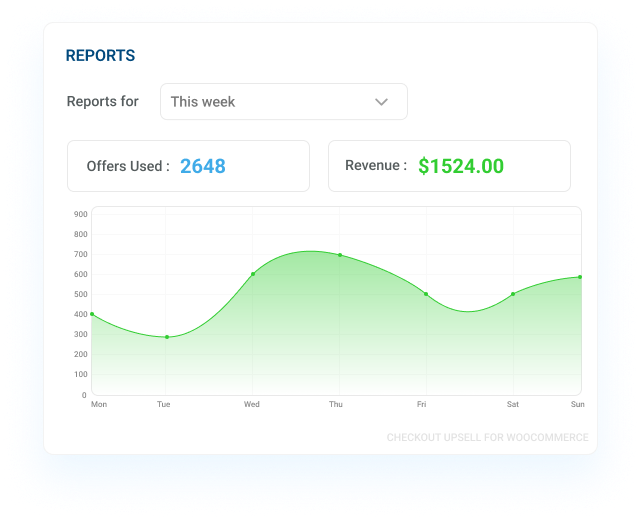The image size is (641, 519).
Task: Click the 2648 offers used value
Action: coord(203,166)
